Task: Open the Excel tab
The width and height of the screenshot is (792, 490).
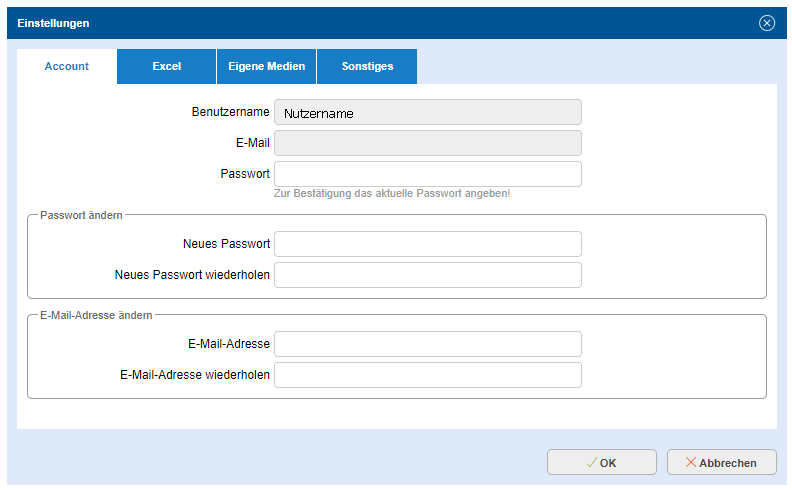Action: 166,67
